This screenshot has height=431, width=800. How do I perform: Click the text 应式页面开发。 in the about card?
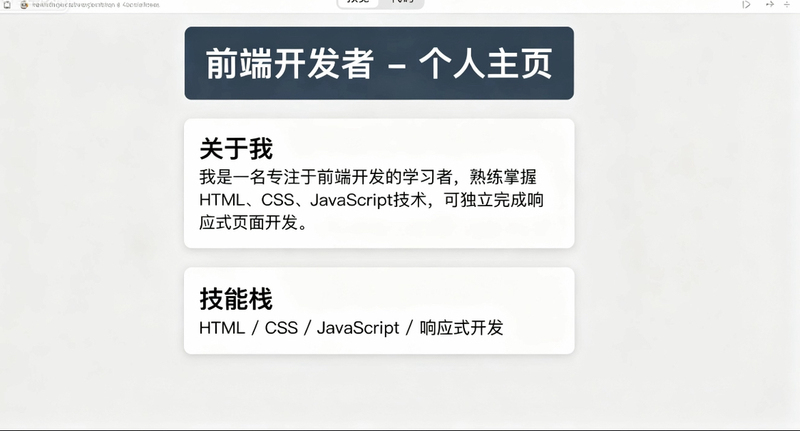click(x=254, y=223)
